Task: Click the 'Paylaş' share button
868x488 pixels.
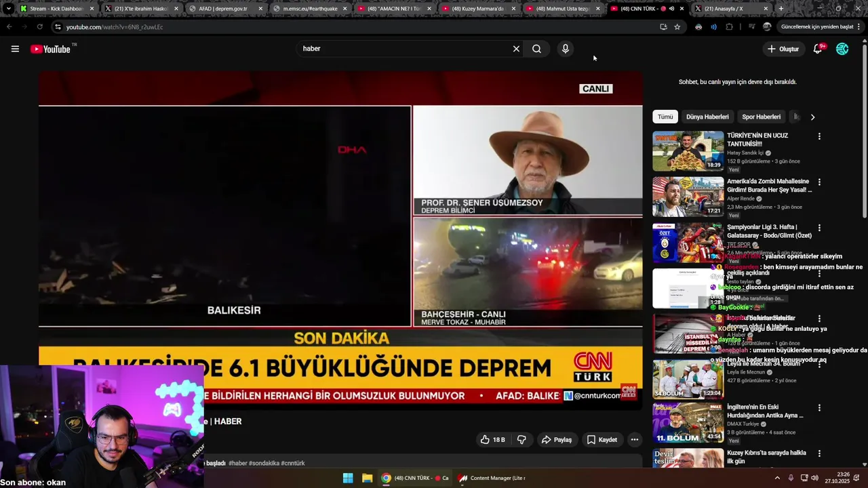Action: pos(556,439)
